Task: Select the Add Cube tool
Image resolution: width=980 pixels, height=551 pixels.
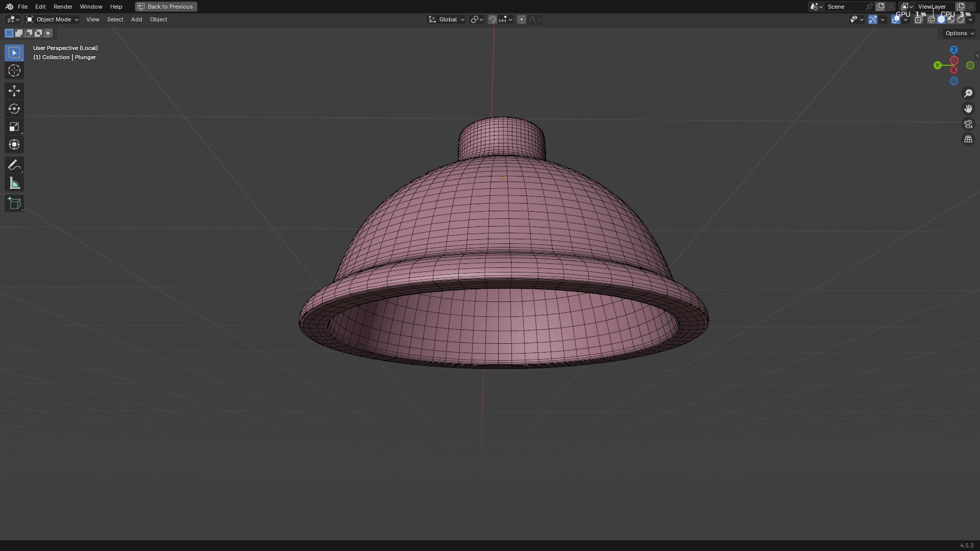Action: [x=14, y=203]
